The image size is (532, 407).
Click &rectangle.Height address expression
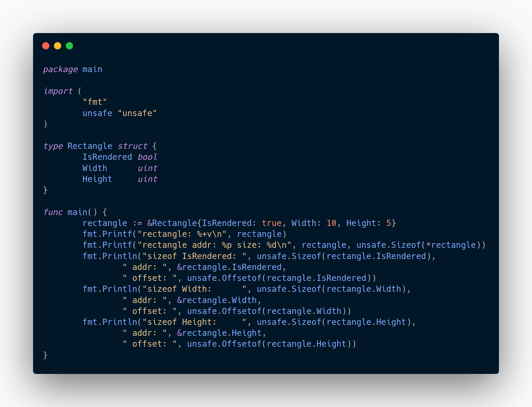point(219,333)
